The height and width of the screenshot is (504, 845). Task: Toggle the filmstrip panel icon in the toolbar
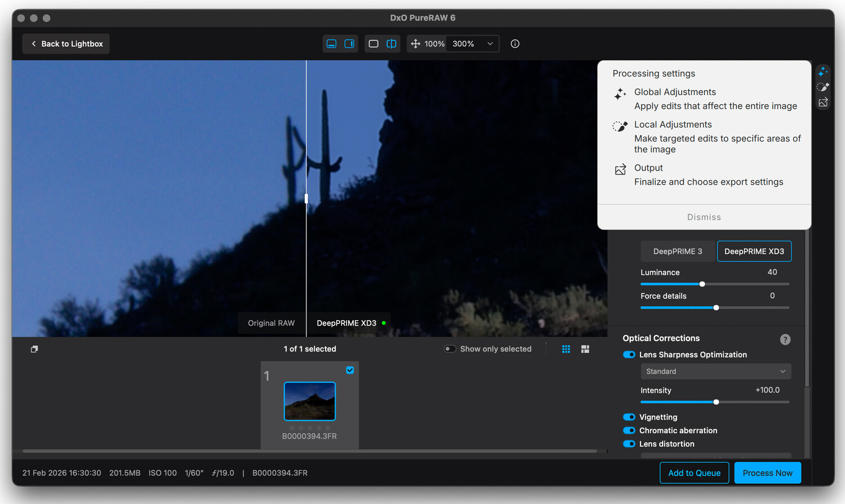click(332, 44)
